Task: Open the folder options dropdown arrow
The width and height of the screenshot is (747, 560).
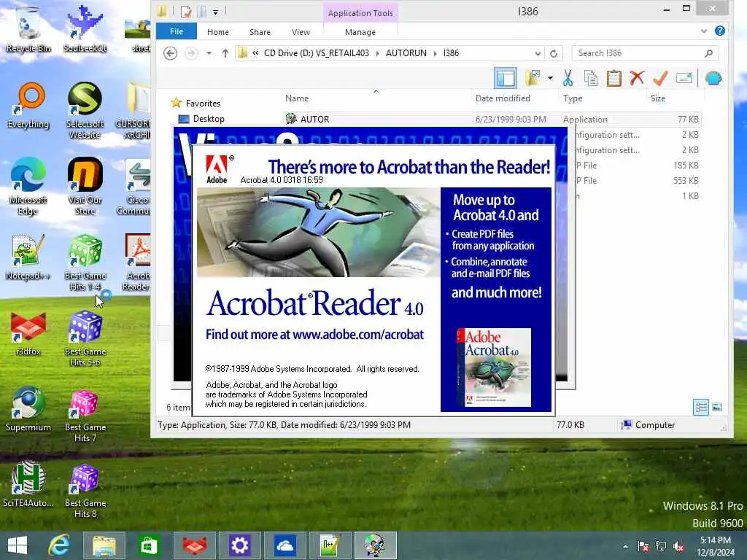Action: pos(550,78)
